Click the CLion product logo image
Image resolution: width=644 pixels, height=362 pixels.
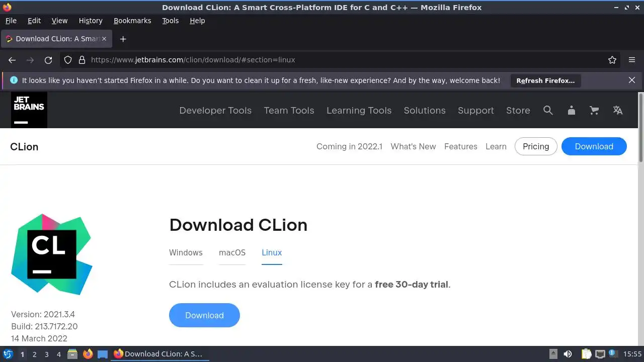click(x=52, y=254)
